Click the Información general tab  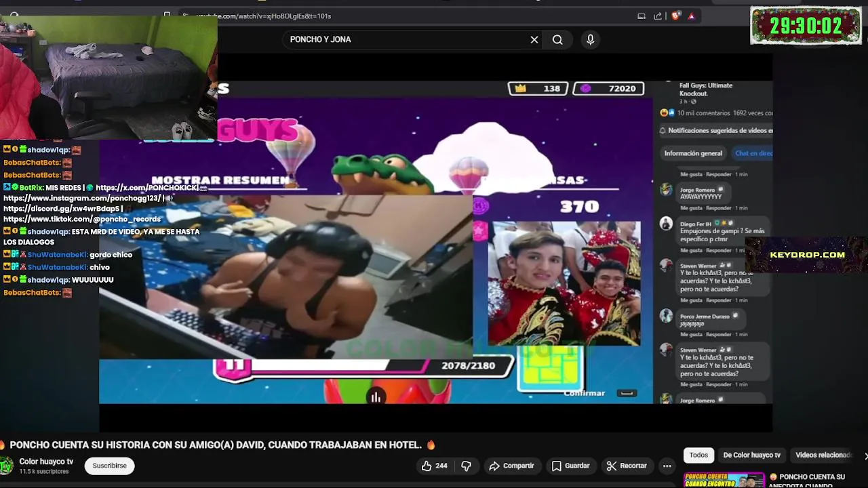point(693,153)
